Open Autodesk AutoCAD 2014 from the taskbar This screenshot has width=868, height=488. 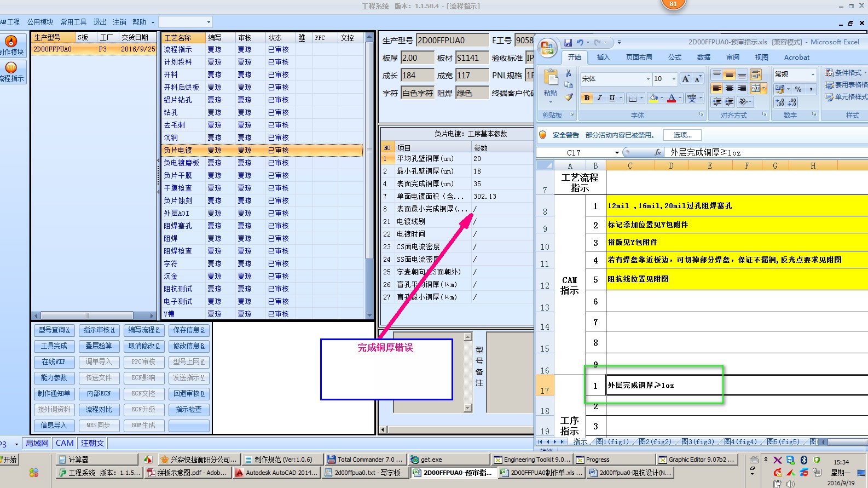pyautogui.click(x=276, y=473)
